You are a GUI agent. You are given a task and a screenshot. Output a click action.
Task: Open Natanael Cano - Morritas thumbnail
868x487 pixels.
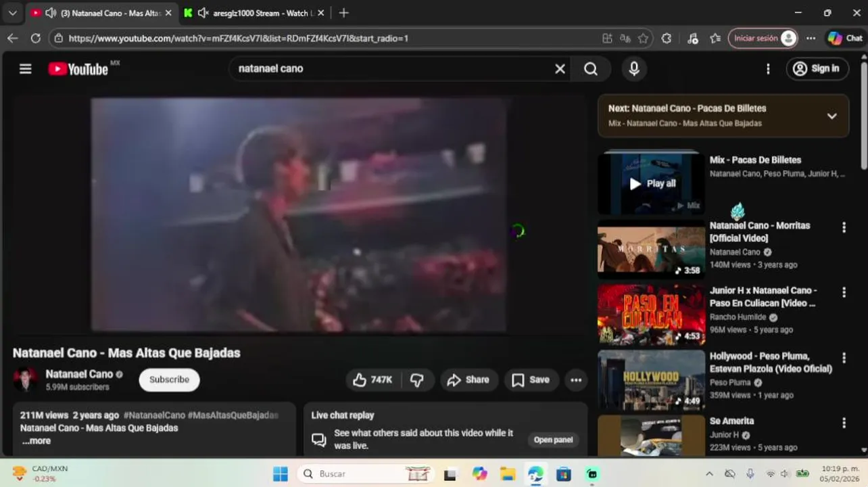click(x=651, y=249)
